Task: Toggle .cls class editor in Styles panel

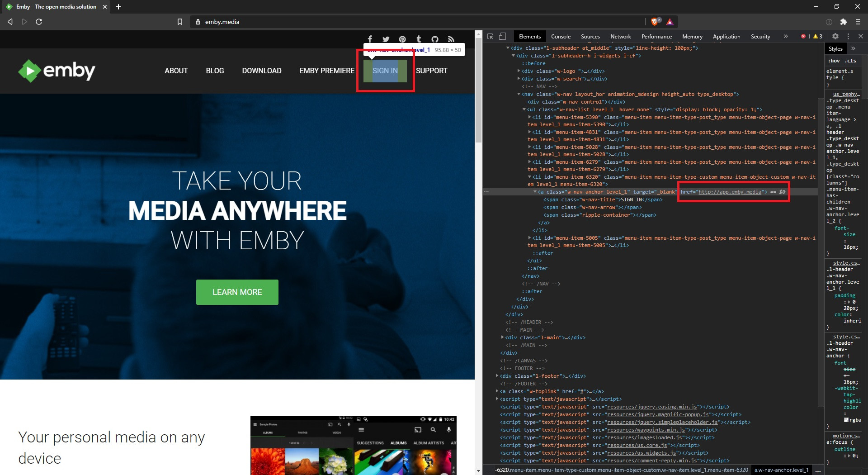Action: pyautogui.click(x=851, y=61)
